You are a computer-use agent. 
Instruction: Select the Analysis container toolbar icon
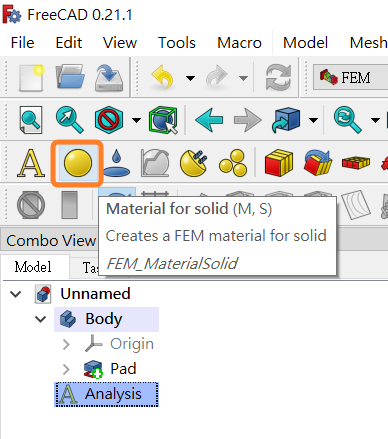31,163
